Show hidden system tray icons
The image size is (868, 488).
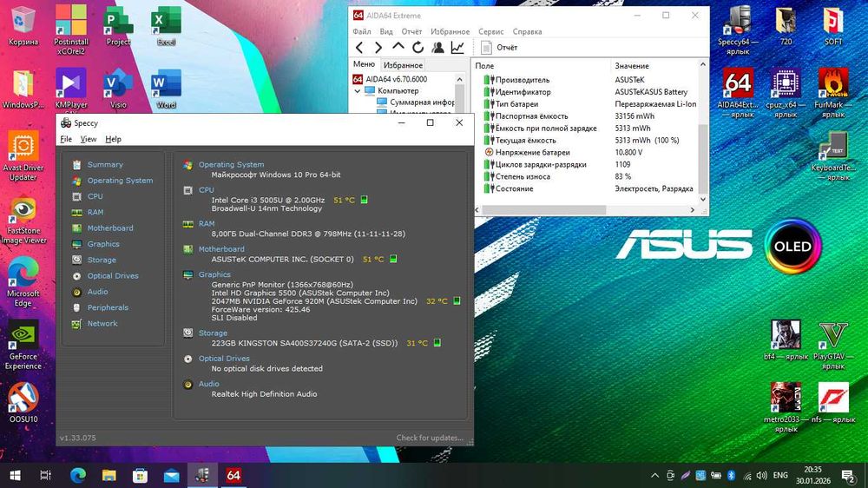tap(654, 475)
